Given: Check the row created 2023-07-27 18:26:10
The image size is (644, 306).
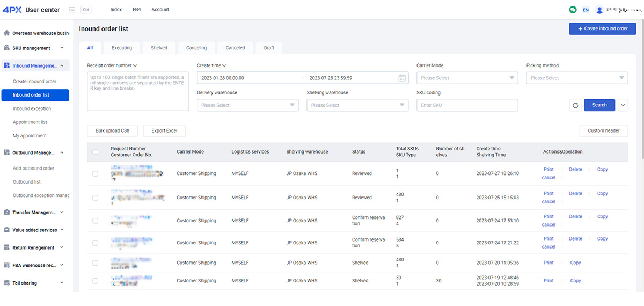Looking at the screenshot, I should click(x=96, y=173).
